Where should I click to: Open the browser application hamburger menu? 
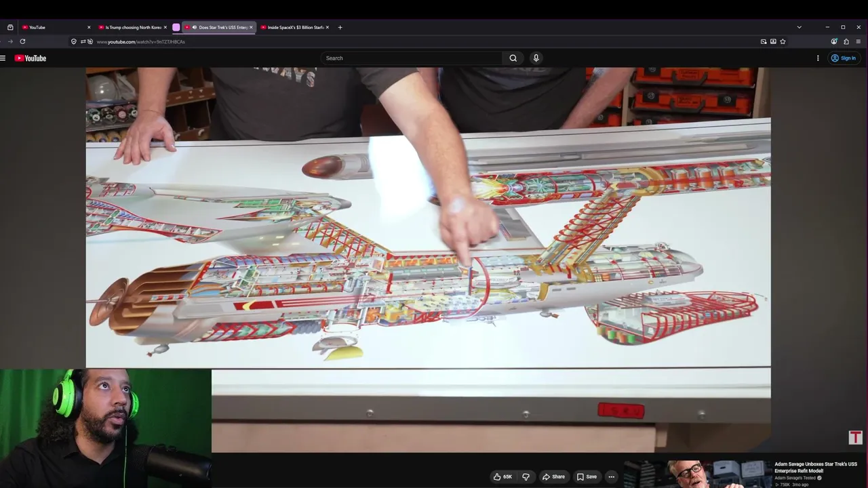[x=859, y=41]
